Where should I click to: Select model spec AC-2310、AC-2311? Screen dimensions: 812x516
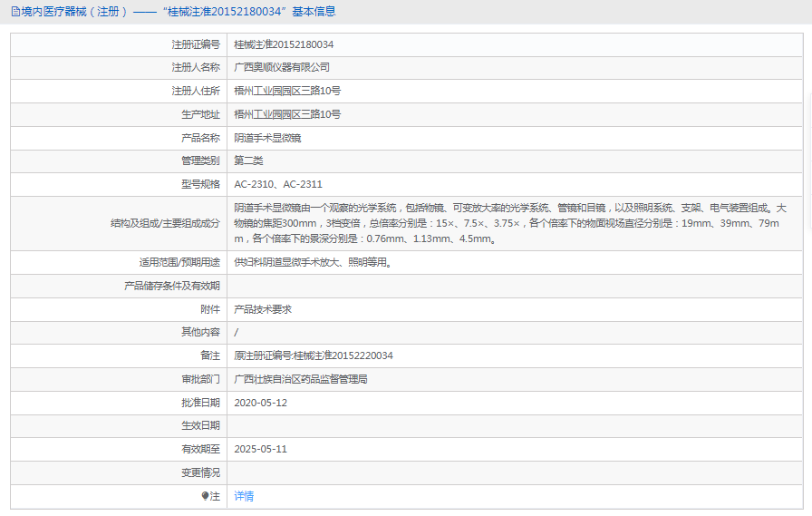(x=278, y=184)
